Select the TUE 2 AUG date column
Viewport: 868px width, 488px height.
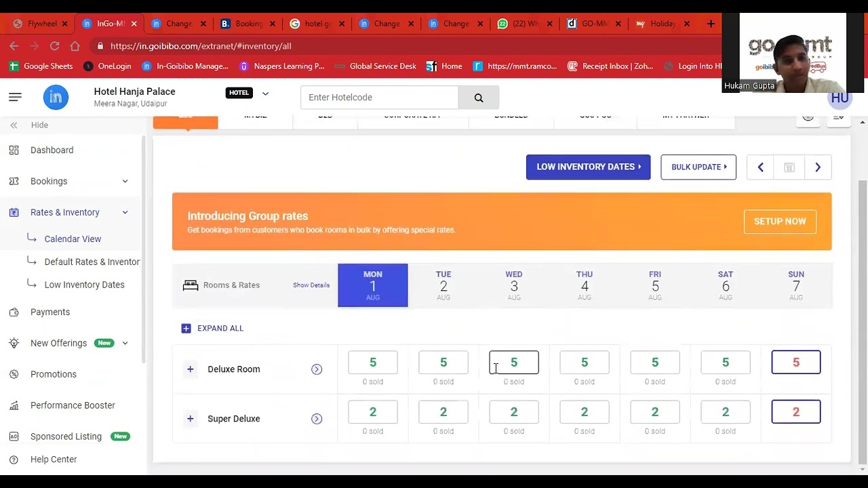coord(443,285)
